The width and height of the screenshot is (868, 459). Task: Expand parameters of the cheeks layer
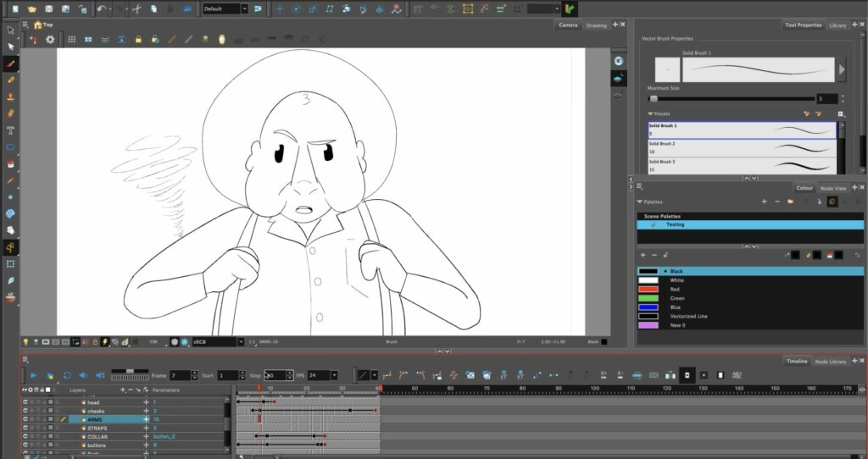click(x=146, y=411)
